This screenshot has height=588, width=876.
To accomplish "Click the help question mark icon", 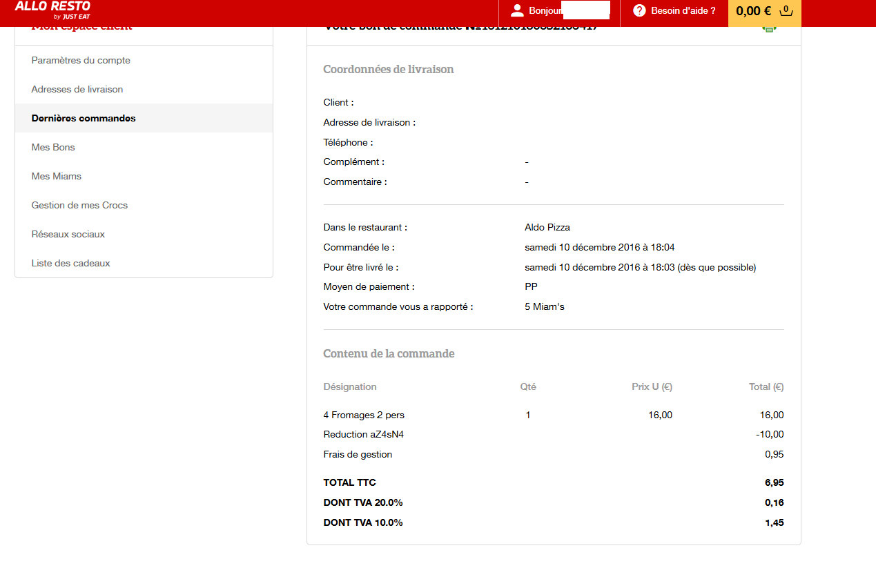I will [639, 10].
